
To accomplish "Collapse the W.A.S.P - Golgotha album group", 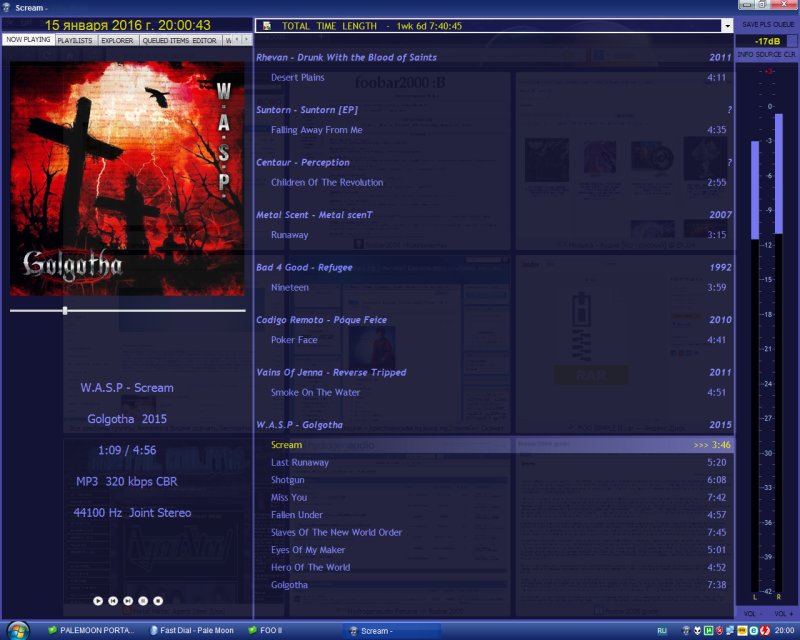I will [299, 425].
